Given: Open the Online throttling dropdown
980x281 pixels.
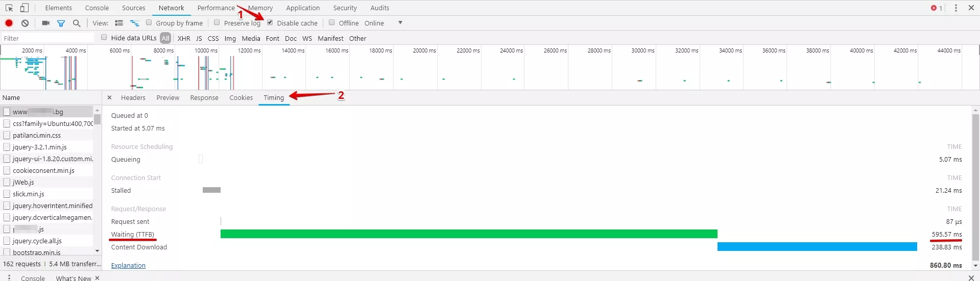Looking at the screenshot, I should click(384, 23).
